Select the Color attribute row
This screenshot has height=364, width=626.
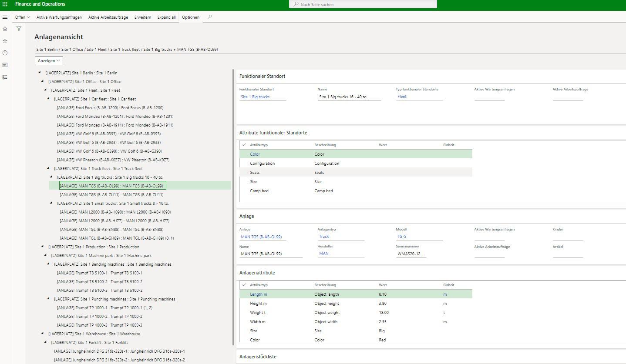point(255,154)
